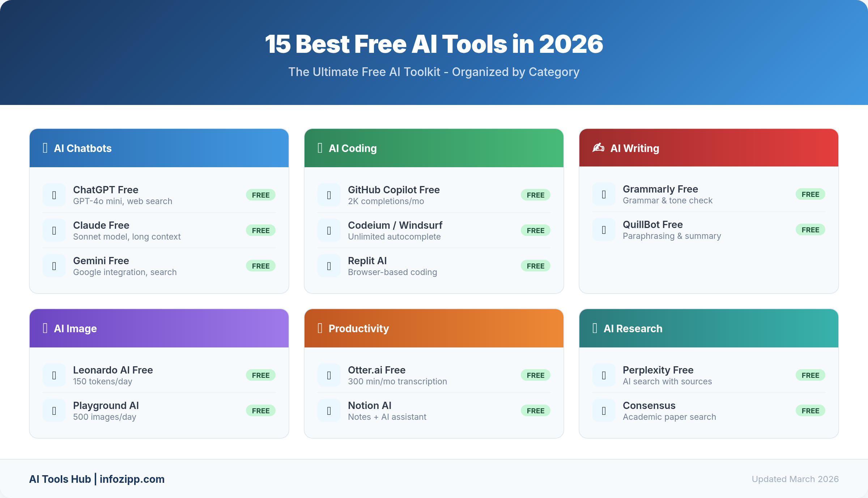Click the Leonardo AI Free icon
Viewport: 868px width, 498px height.
(54, 375)
